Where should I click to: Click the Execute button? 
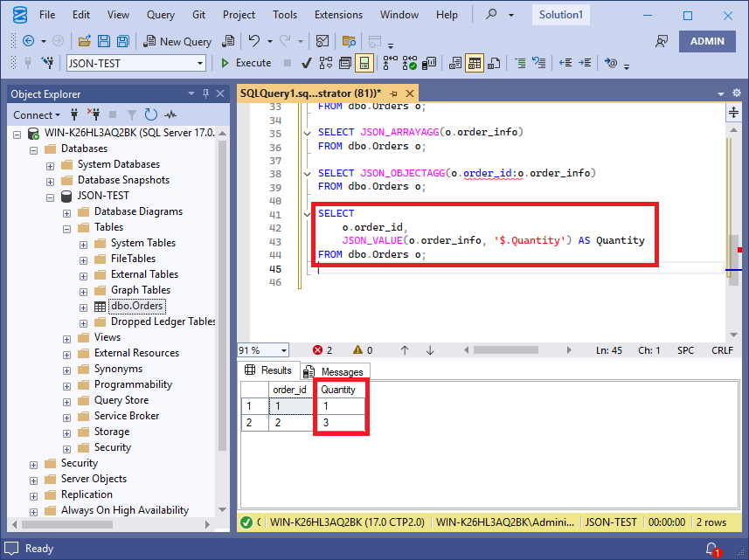(x=246, y=63)
